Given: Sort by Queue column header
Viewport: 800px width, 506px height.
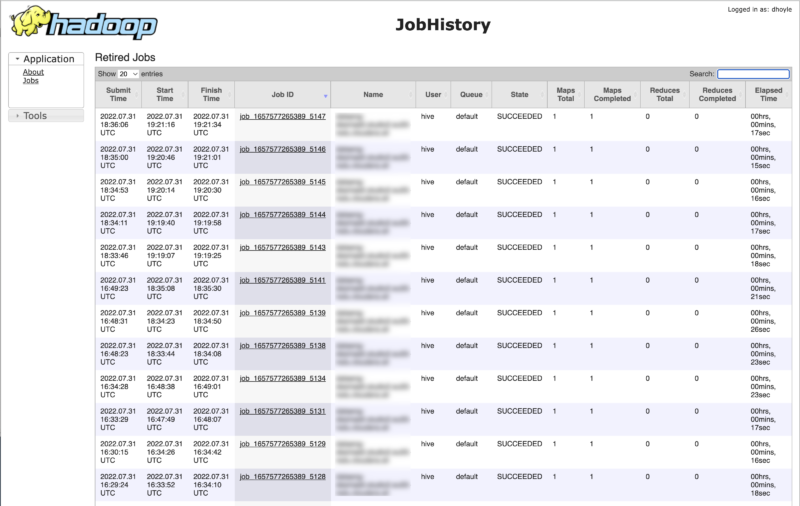Looking at the screenshot, I should pos(470,94).
